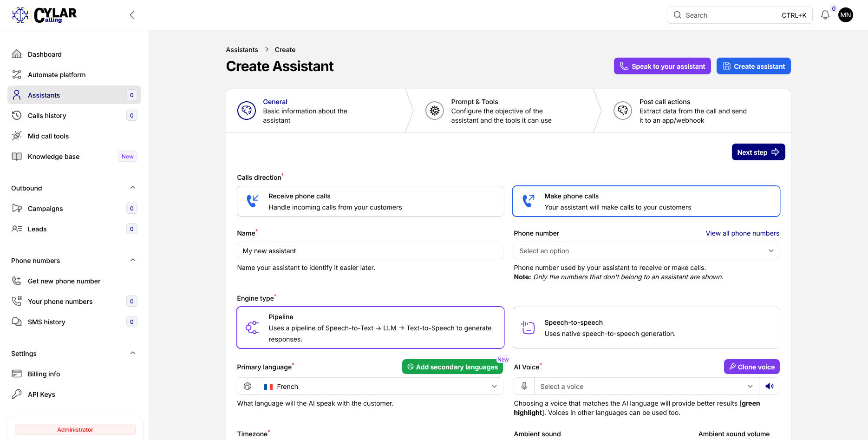Image resolution: width=868 pixels, height=440 pixels.
Task: Click the Assistants person icon
Action: coord(17,95)
